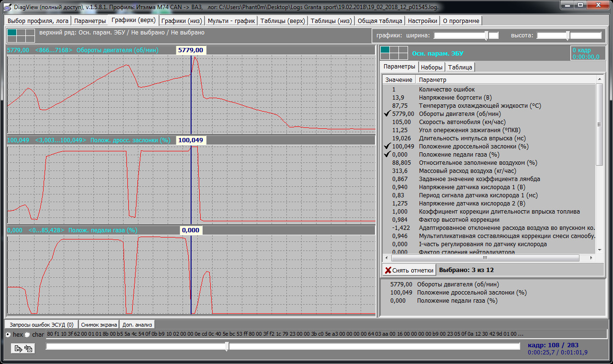The width and height of the screenshot is (613, 364).
Task: Click Обороты двигателя in the selected parameters summary
Action: pos(457,284)
